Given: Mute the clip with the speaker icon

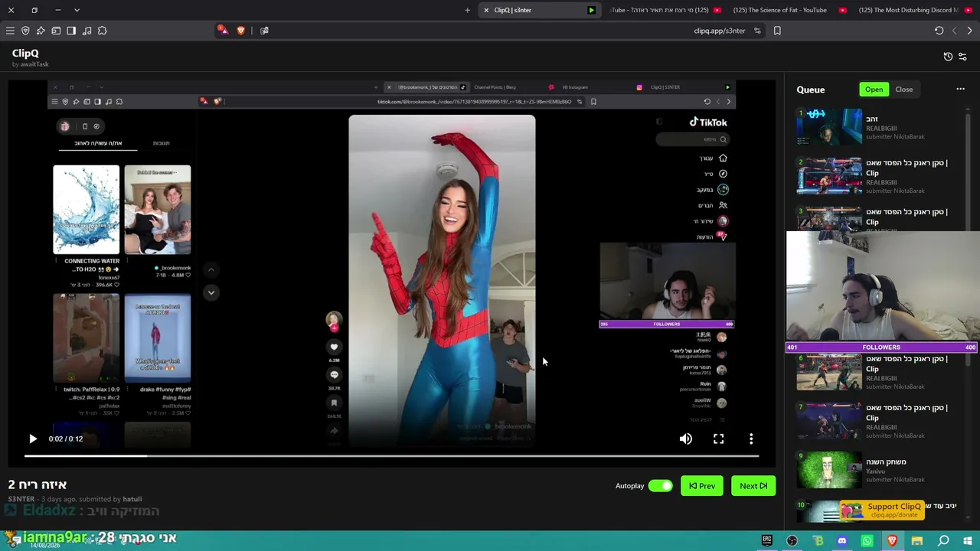Looking at the screenshot, I should pyautogui.click(x=686, y=439).
